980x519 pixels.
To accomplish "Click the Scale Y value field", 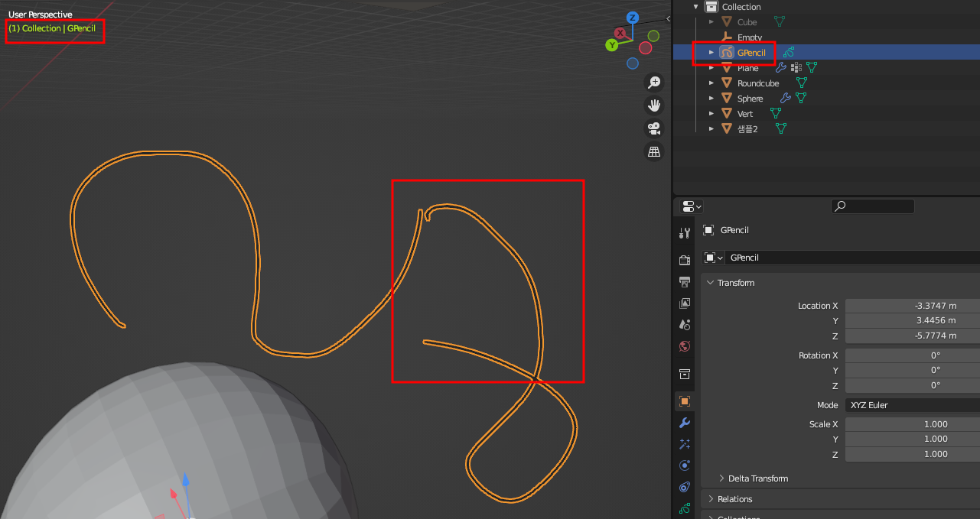I will click(912, 440).
